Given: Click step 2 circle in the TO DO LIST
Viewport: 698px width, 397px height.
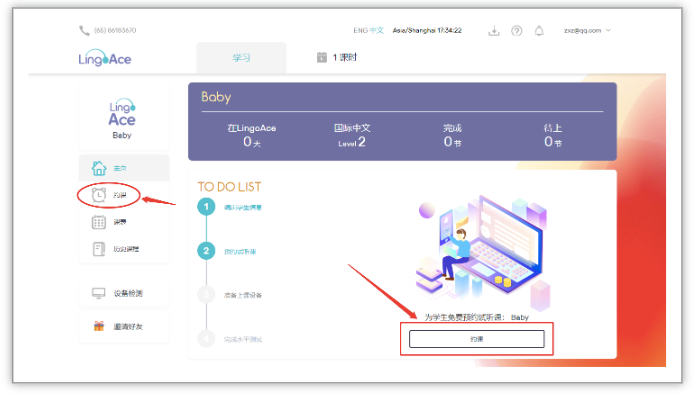Looking at the screenshot, I should pyautogui.click(x=206, y=251).
